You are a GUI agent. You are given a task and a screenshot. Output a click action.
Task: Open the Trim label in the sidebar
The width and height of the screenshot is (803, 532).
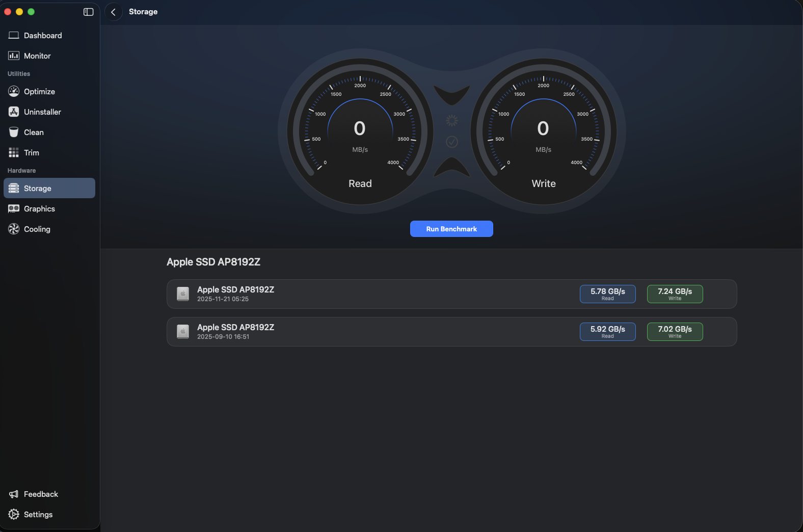(x=32, y=152)
